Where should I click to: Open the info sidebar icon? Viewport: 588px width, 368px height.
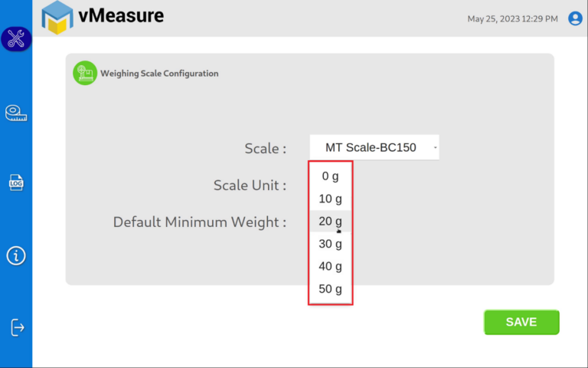click(x=16, y=256)
